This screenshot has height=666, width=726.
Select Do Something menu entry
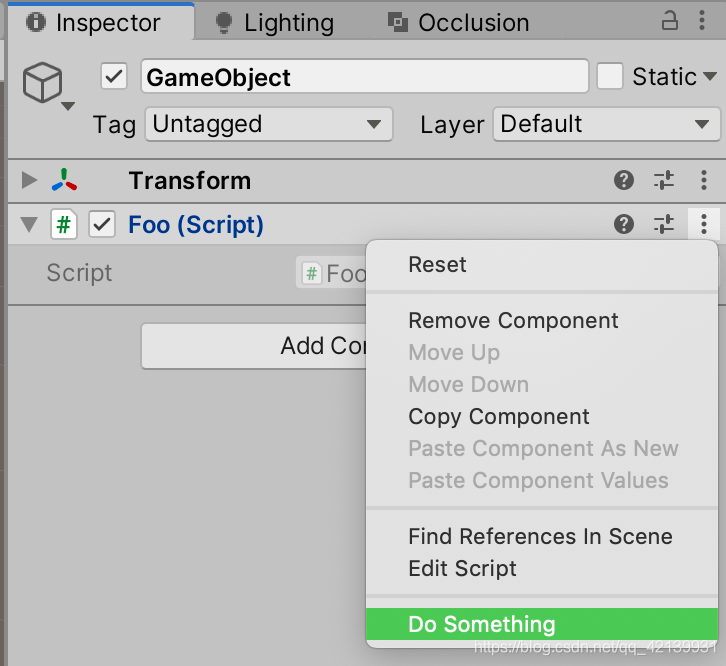coord(482,625)
